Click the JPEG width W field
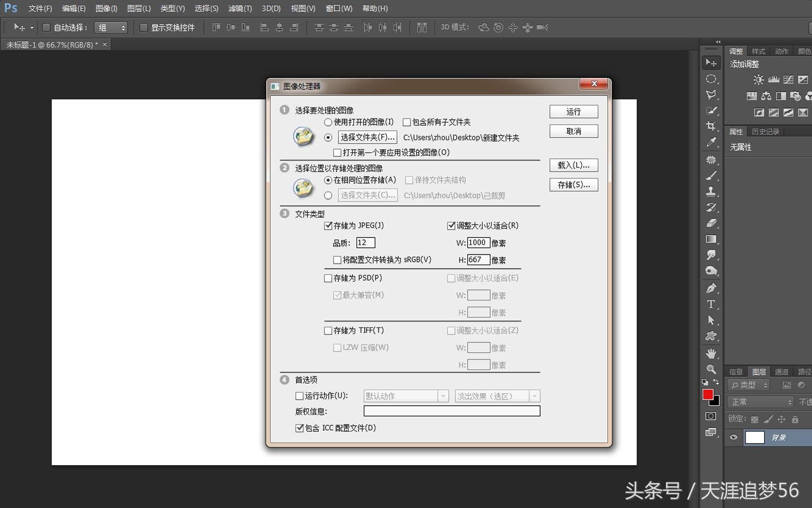 point(478,243)
